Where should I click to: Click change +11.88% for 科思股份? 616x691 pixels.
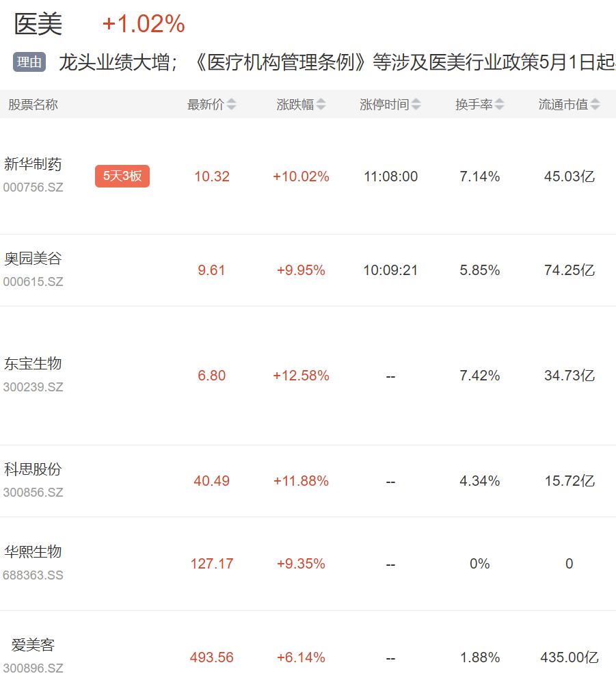(302, 481)
